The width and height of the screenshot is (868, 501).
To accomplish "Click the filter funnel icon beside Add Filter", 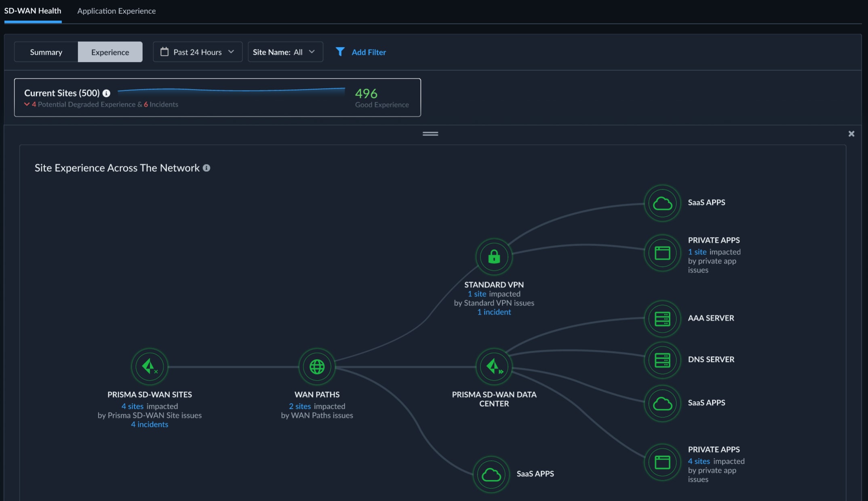I will point(340,52).
